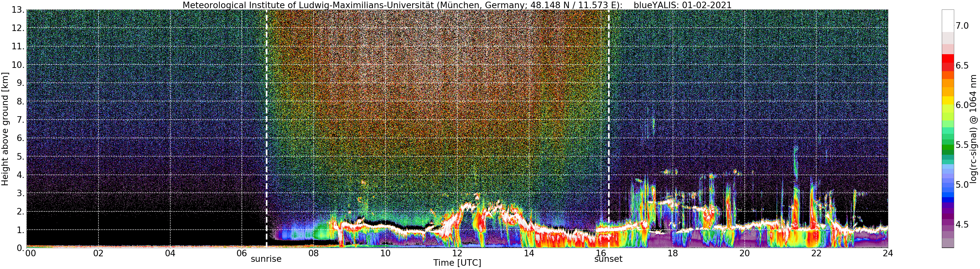Viewport: 980px width, 269px height.
Task: Click the height axis tick label 10.
Action: (x=18, y=65)
